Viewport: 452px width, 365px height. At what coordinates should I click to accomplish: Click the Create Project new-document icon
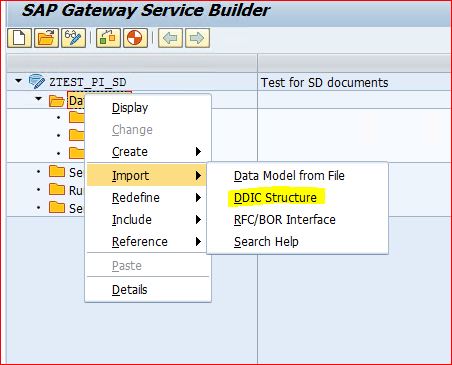19,38
